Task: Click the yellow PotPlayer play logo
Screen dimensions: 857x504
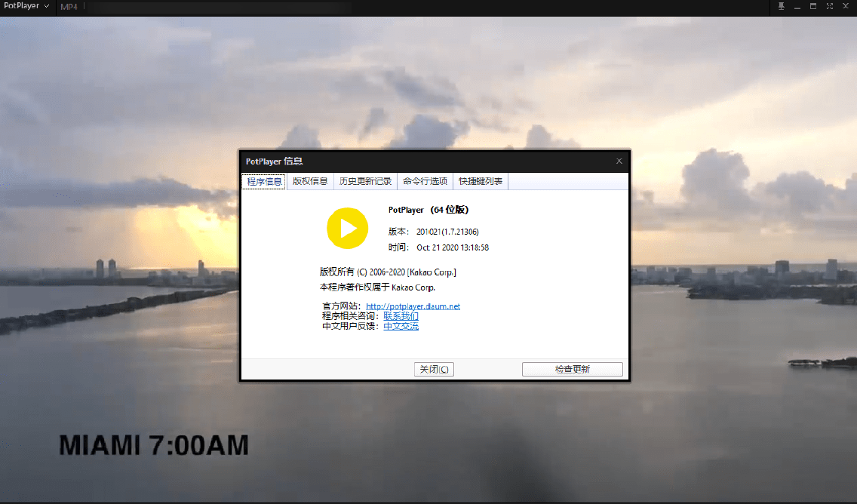Action: [x=347, y=228]
